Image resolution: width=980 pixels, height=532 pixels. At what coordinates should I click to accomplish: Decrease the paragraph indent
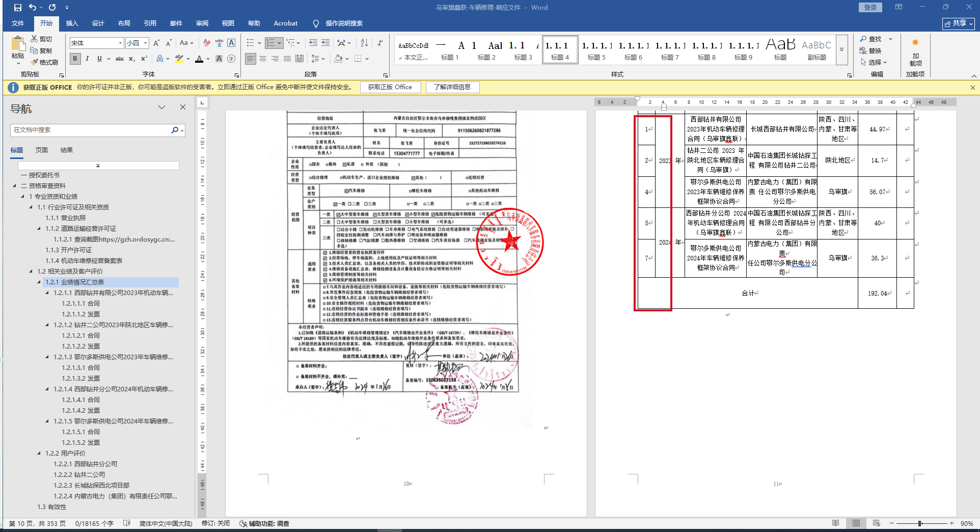[313, 43]
